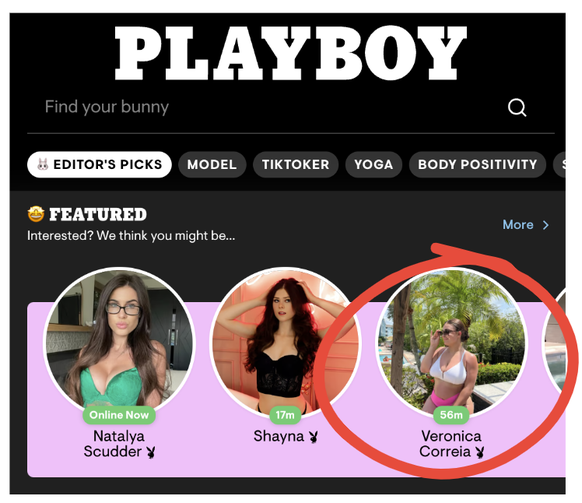Select the Model category pill
The height and width of the screenshot is (503, 582).
click(x=212, y=164)
